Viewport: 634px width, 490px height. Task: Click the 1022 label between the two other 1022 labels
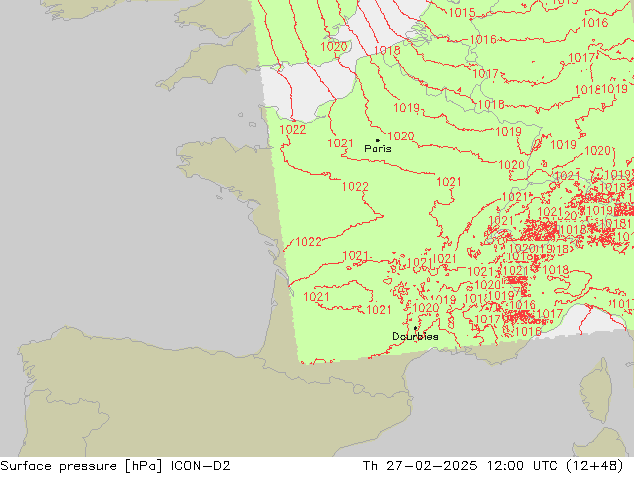(x=355, y=186)
